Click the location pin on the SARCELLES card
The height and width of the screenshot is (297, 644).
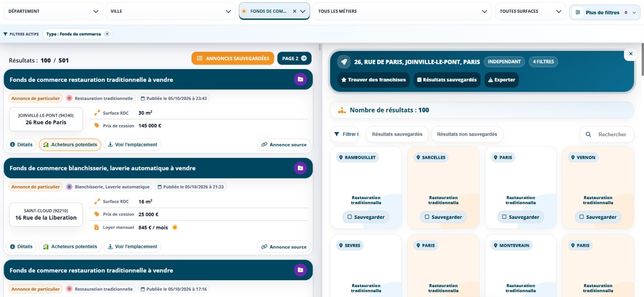click(418, 158)
